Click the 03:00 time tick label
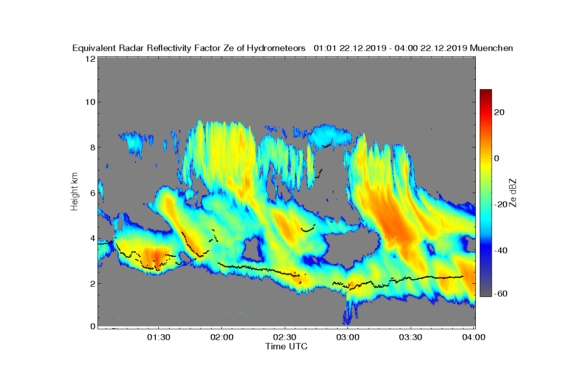 (348, 338)
